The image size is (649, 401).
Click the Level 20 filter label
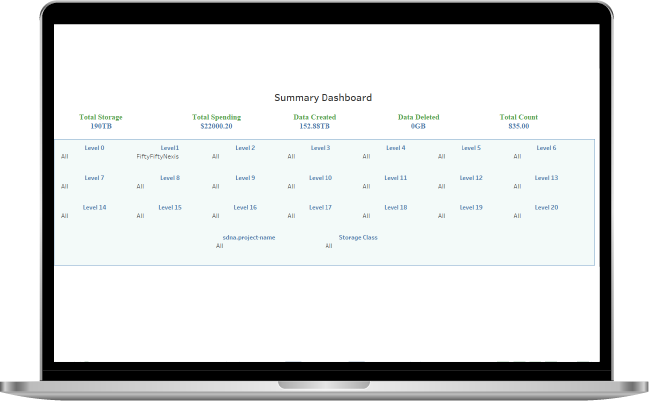click(546, 207)
